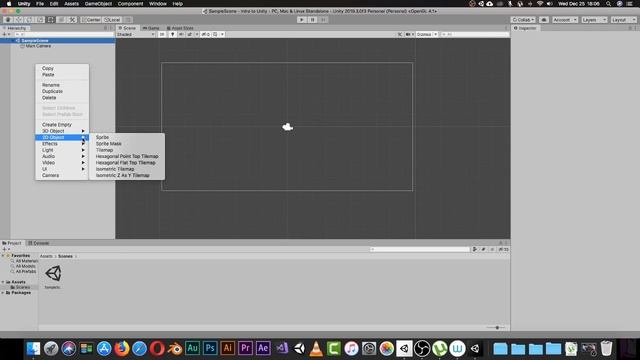Toggle scene lighting lightbulb icon

coord(172,34)
